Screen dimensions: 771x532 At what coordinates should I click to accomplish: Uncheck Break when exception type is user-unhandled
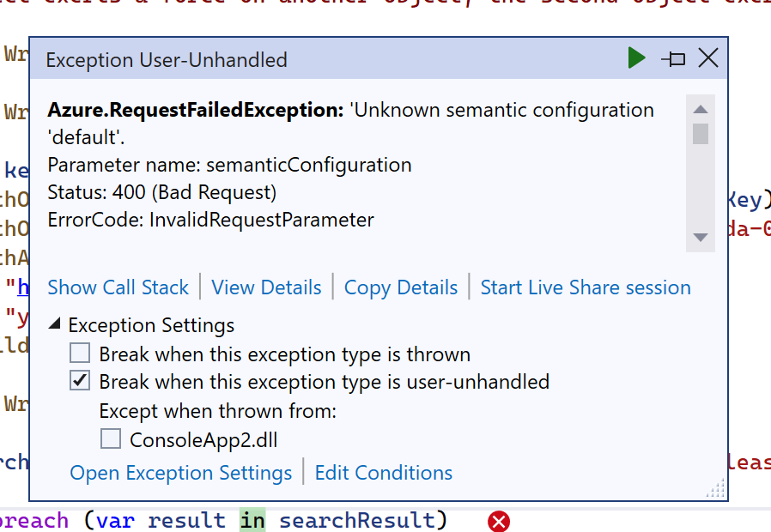(x=80, y=381)
